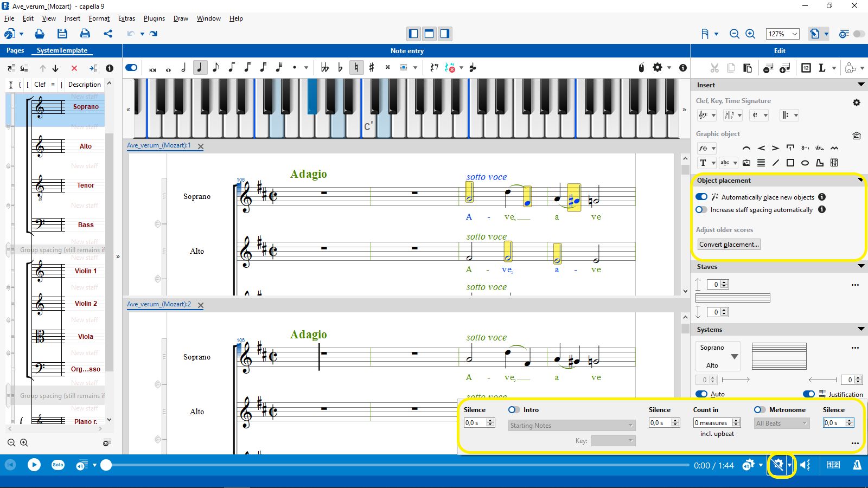Open the Plugins menu
The height and width of the screenshot is (488, 868).
click(154, 18)
